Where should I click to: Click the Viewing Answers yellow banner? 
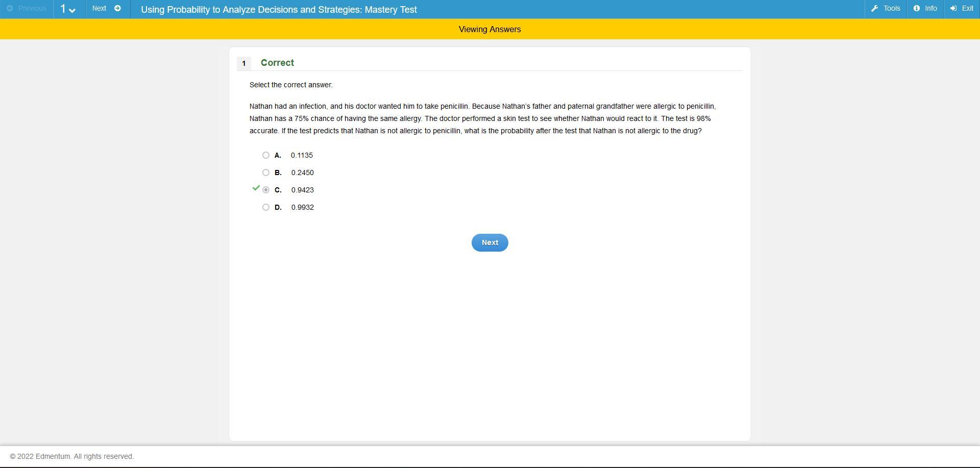[x=489, y=30]
